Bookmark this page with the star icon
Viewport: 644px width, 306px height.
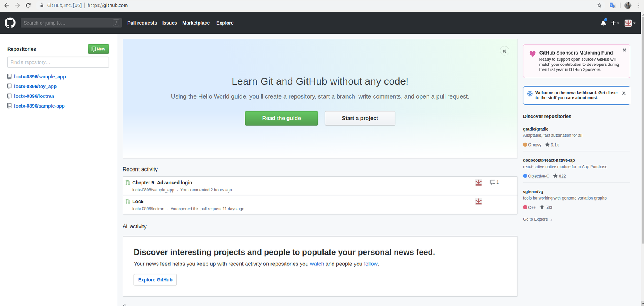pos(599,5)
